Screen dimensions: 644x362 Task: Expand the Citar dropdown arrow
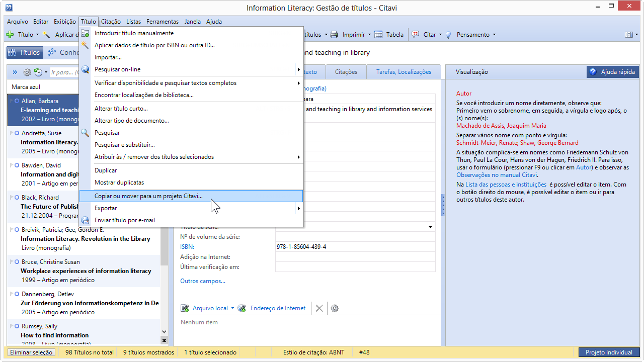pos(440,35)
